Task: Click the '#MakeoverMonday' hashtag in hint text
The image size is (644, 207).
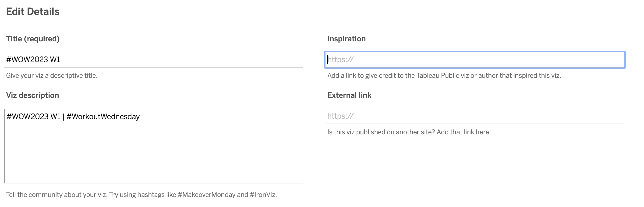Action: (x=206, y=194)
